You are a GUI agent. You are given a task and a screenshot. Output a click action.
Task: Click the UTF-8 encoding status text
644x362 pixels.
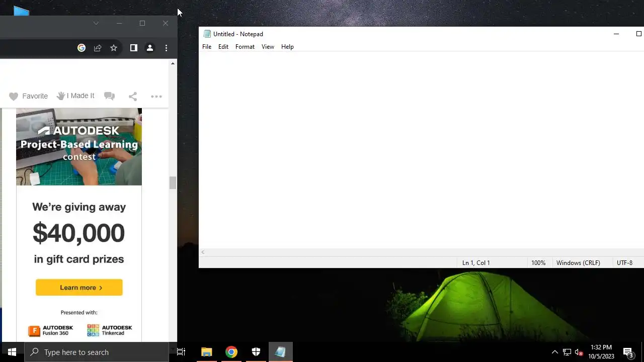coord(624,262)
